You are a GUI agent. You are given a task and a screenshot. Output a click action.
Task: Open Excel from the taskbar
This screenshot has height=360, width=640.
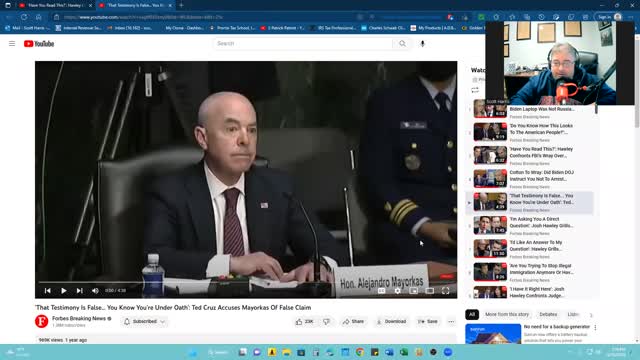[x=404, y=352]
